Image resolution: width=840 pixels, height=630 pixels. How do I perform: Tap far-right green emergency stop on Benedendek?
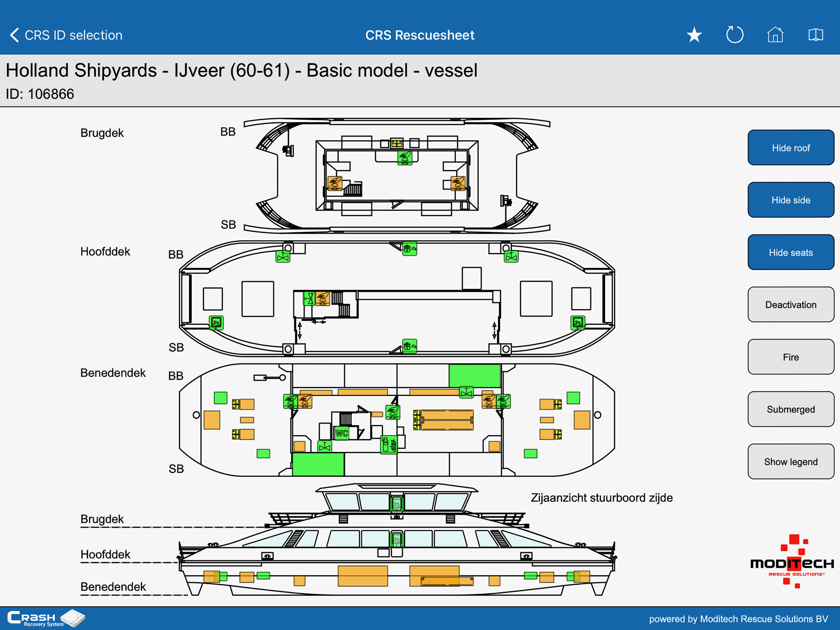tap(504, 401)
